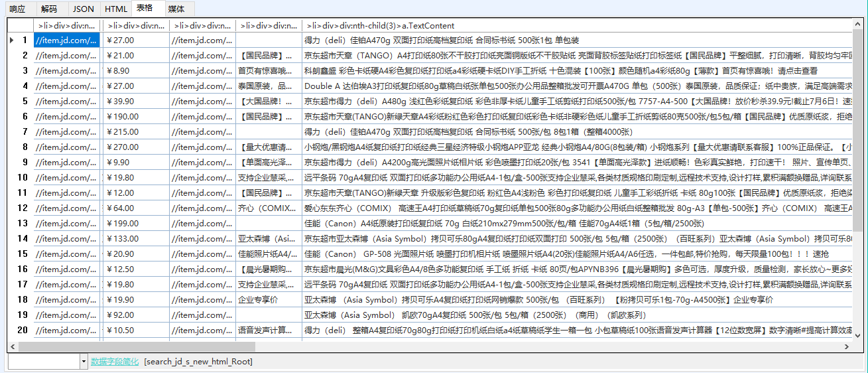Click the 小钢炮/黑钢炮A4纸 description in row 8
The height and width of the screenshot is (373, 868).
point(576,147)
